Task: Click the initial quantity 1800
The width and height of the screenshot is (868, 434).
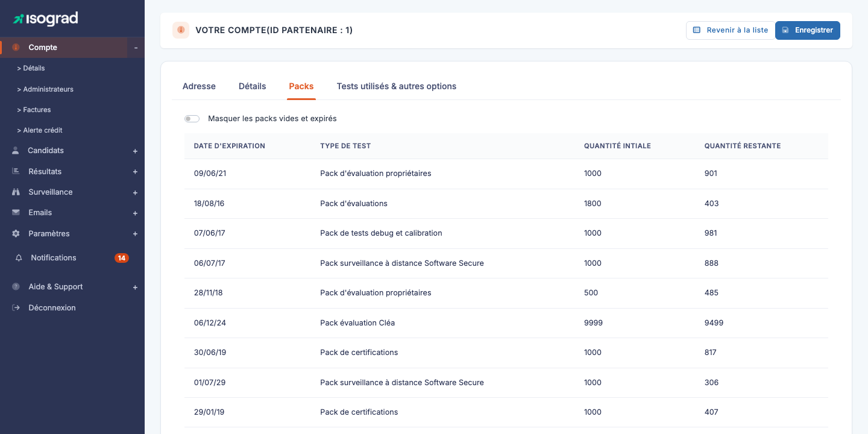Action: point(593,204)
